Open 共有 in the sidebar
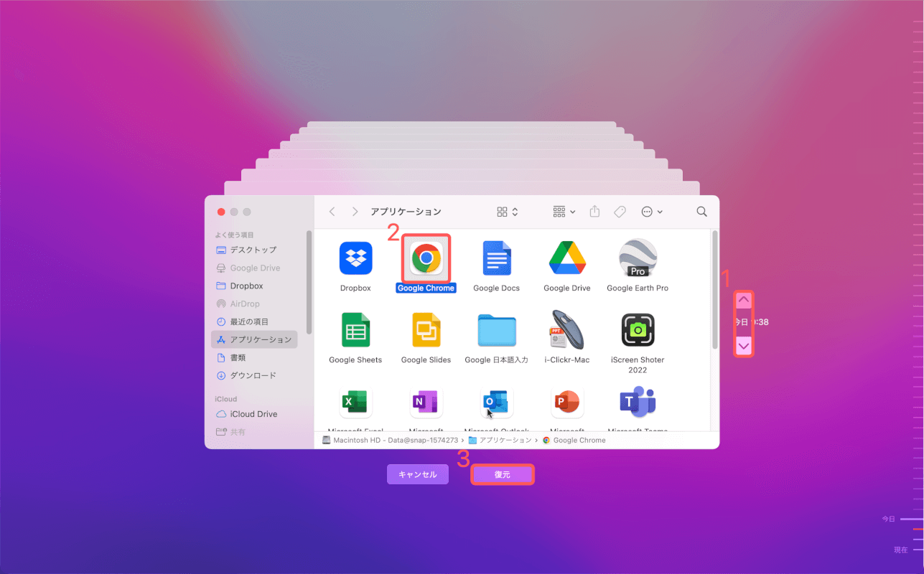The height and width of the screenshot is (574, 924). click(x=254, y=432)
